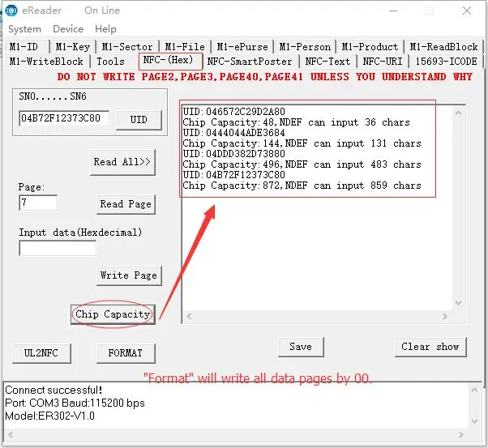
Task: Click the 'Model:ER302-V1.0' log line
Action: pyautogui.click(x=49, y=416)
